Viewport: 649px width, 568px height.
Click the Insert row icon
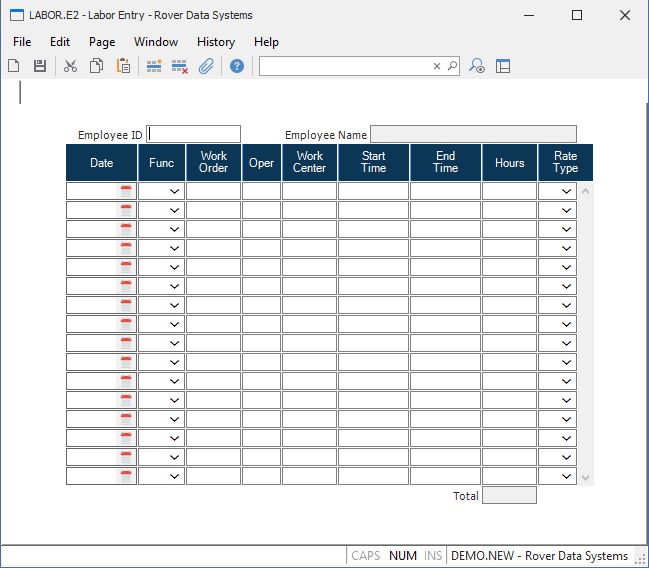[154, 66]
